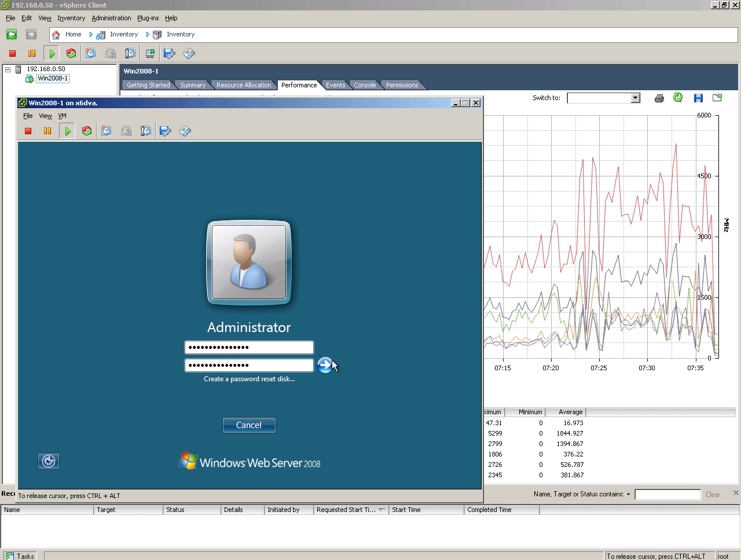
Task: Open the Help menu
Action: 171,18
